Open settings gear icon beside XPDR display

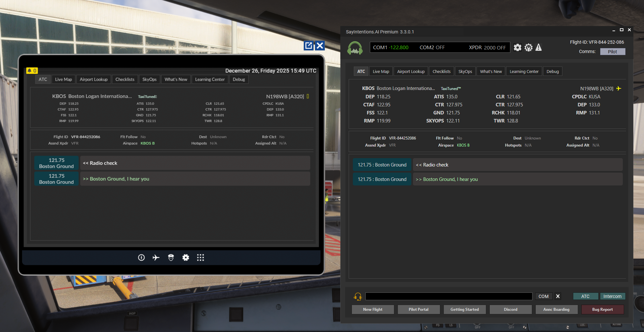pos(517,48)
